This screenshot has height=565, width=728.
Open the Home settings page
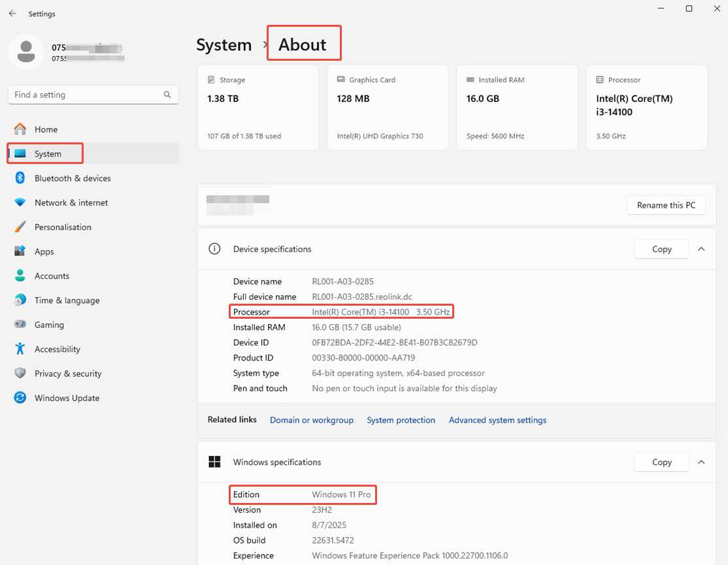[93, 129]
